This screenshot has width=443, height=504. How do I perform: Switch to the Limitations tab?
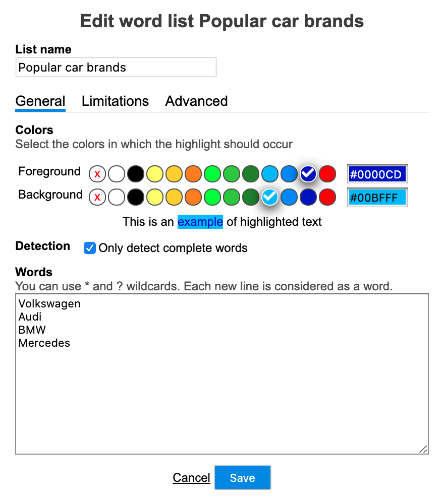coord(115,101)
